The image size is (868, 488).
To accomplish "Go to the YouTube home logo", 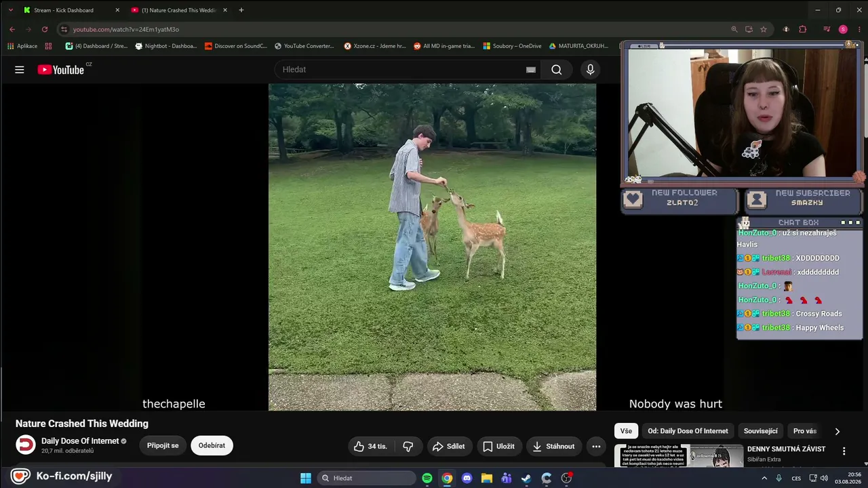I will [x=61, y=70].
